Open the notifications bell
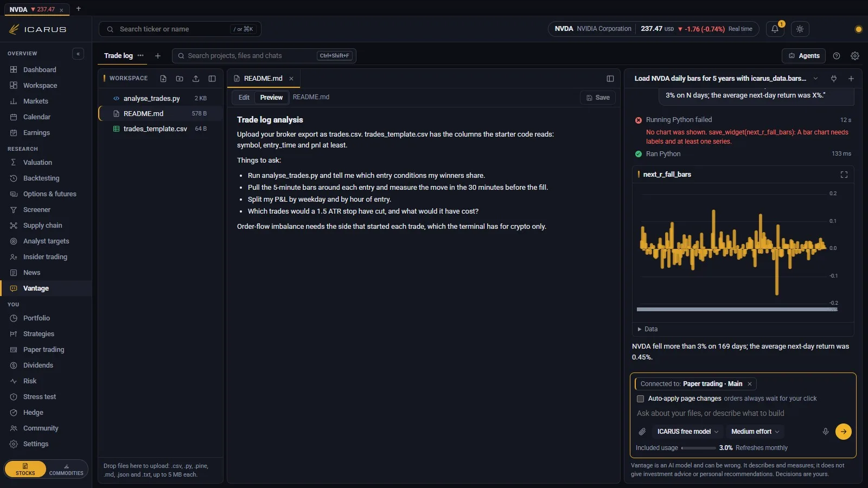Viewport: 868px width, 488px height. point(775,29)
